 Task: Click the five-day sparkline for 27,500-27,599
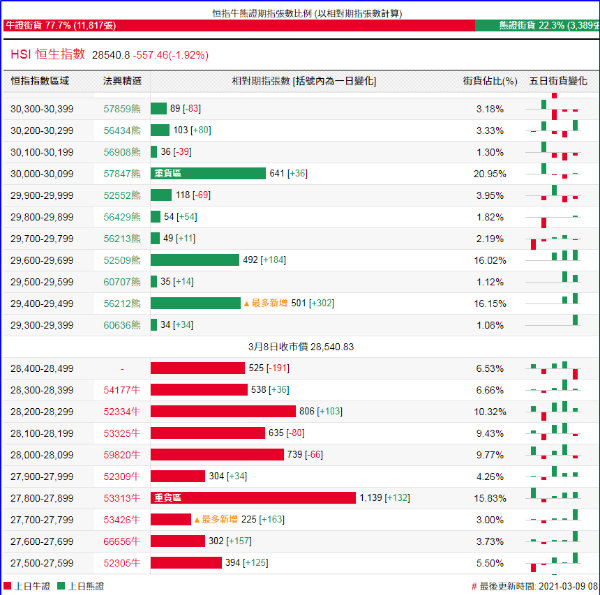click(x=553, y=562)
